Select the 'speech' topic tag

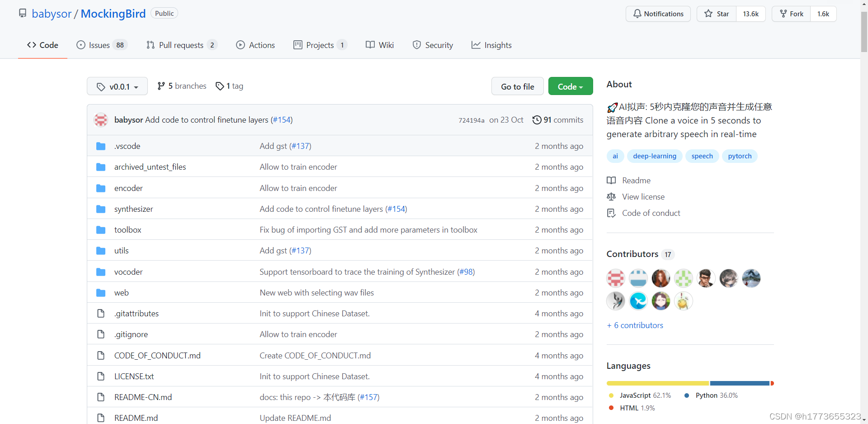tap(702, 156)
